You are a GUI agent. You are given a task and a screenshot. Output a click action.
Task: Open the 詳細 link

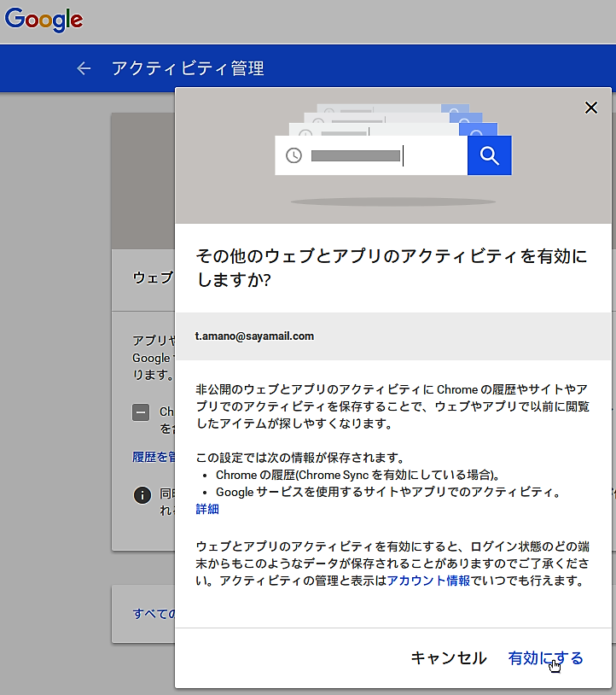pos(207,509)
